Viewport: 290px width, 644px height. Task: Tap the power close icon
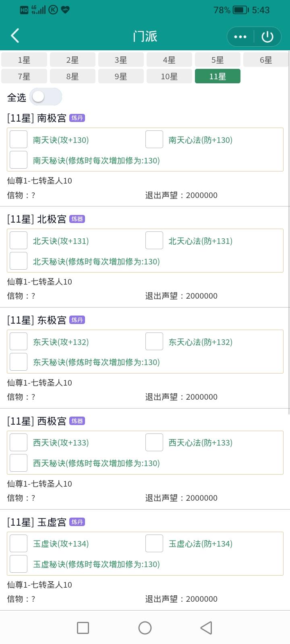coord(267,37)
